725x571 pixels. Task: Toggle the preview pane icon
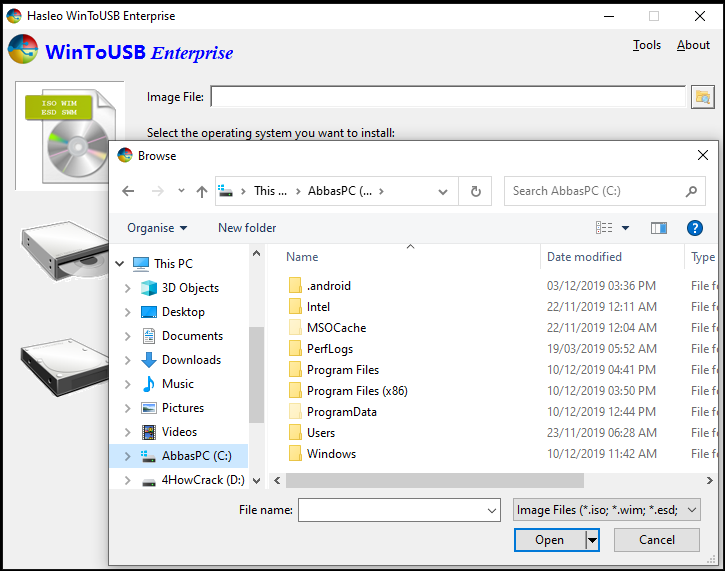pos(658,228)
